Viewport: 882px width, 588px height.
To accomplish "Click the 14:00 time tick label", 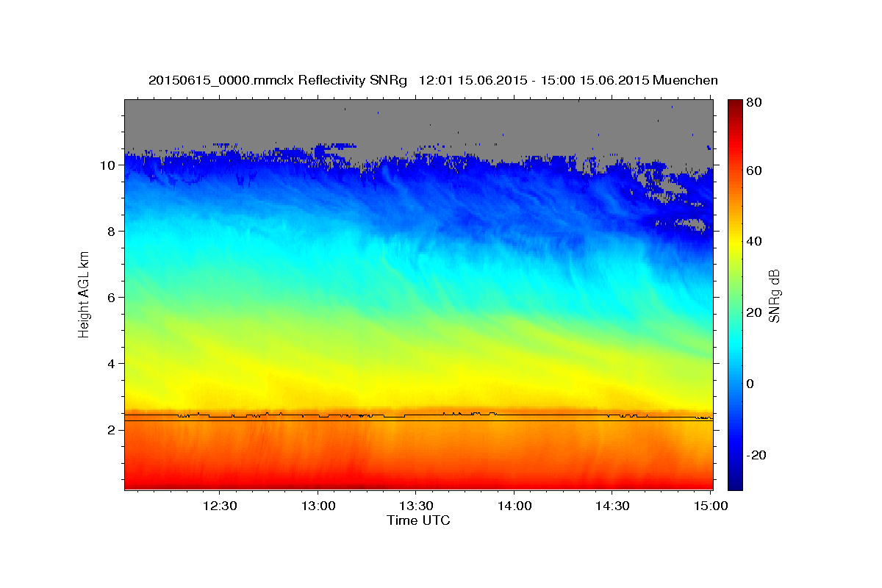I will coord(514,506).
